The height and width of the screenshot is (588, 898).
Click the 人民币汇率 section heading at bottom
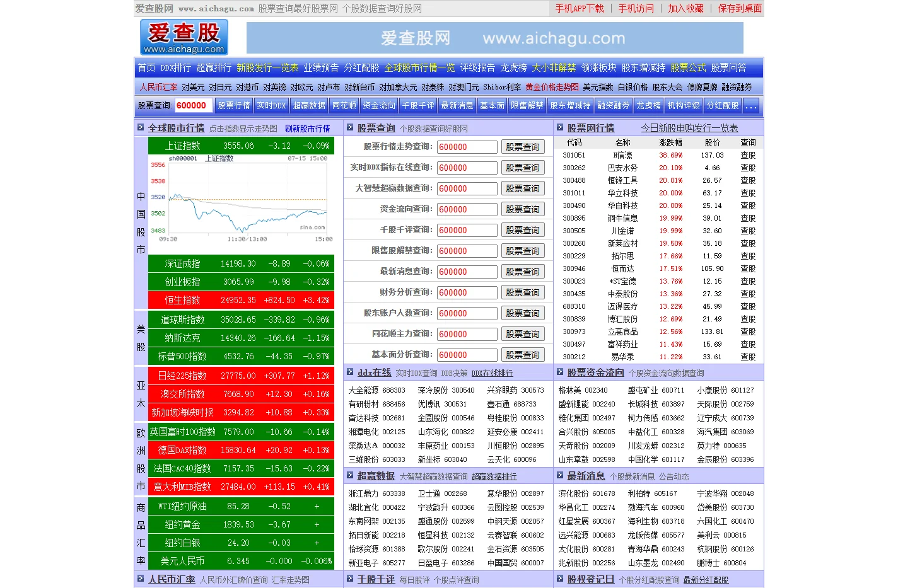(x=172, y=579)
